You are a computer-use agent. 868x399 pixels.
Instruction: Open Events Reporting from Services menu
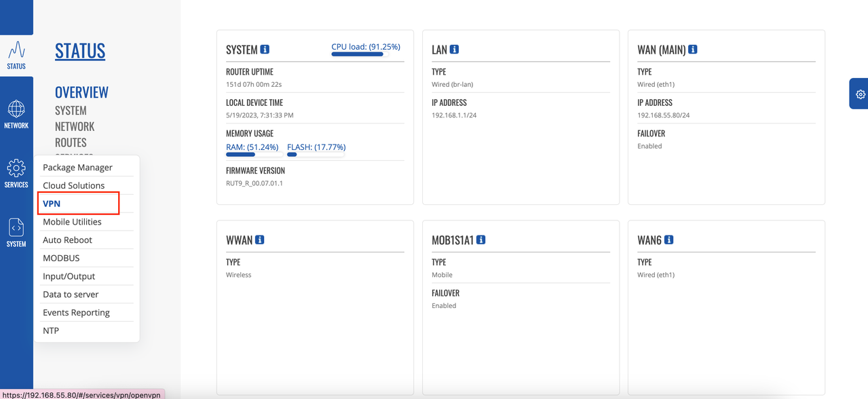pyautogui.click(x=76, y=313)
